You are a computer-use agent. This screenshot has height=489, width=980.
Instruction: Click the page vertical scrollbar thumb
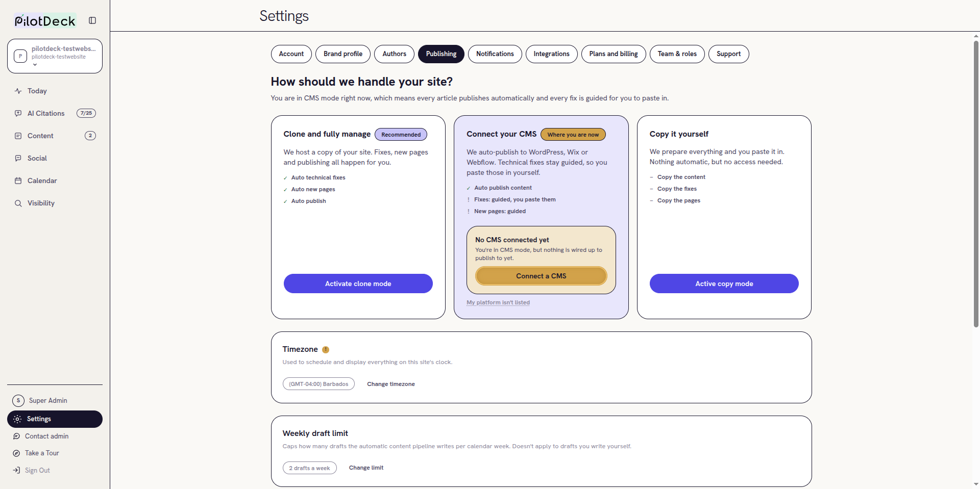tap(976, 184)
